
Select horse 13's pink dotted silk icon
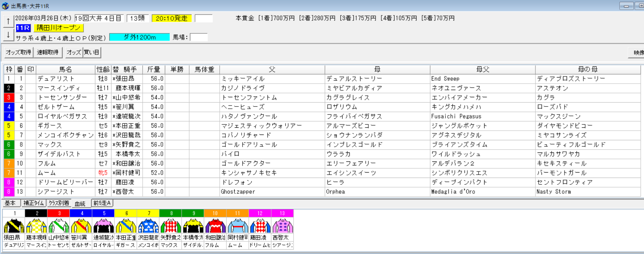tap(282, 226)
